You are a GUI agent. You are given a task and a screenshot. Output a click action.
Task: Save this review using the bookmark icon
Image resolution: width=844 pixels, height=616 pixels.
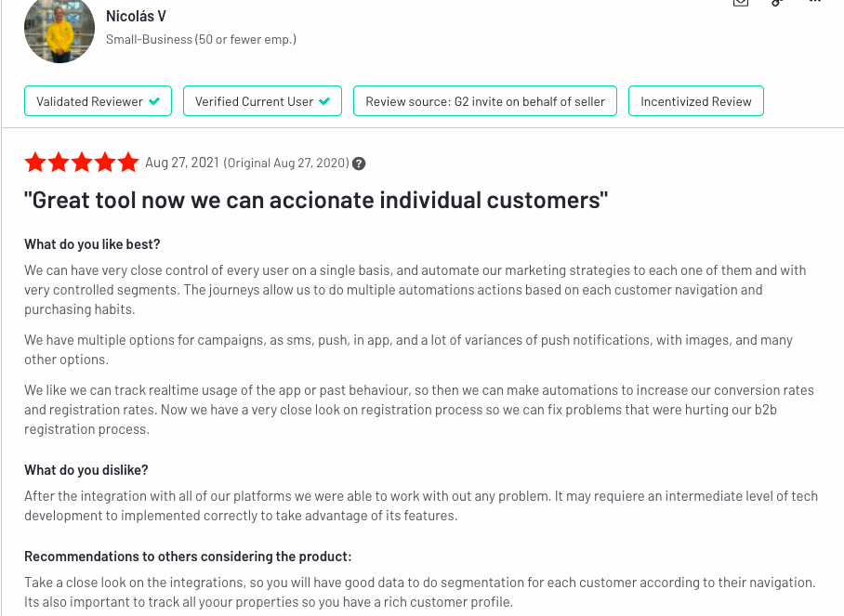(x=741, y=2)
